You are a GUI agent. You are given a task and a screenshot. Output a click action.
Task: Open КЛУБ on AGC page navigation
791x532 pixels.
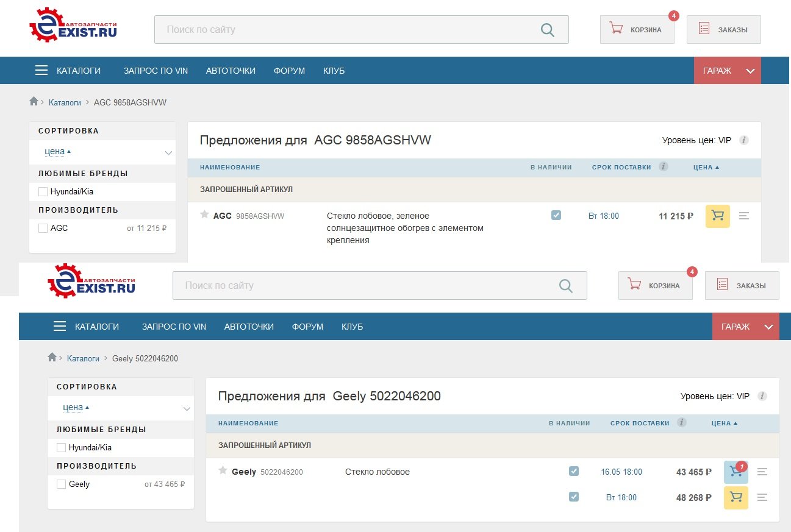[334, 71]
